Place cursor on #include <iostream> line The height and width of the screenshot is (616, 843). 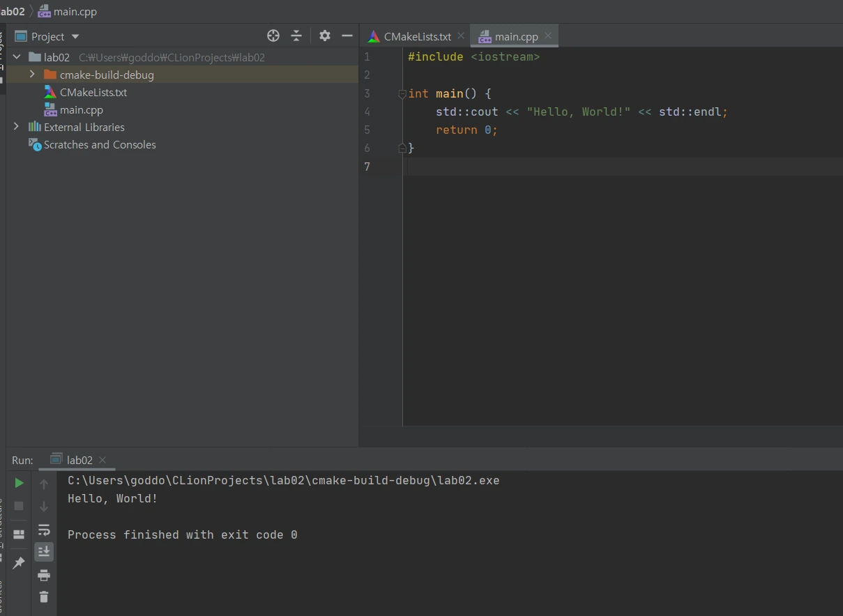tap(474, 57)
